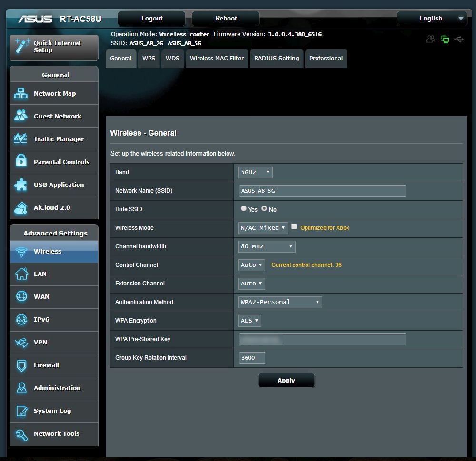This screenshot has width=476, height=461.
Task: Open the Band dropdown
Action: tap(255, 172)
